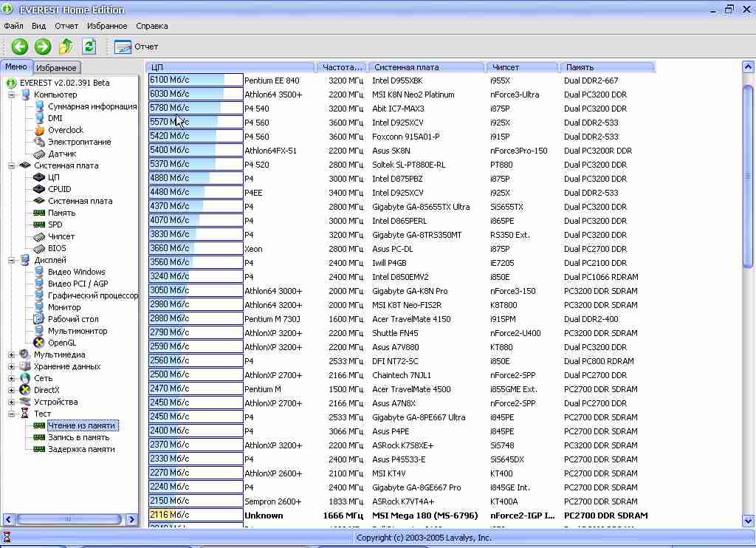Open the Отчет menu in menu bar
The width and height of the screenshot is (756, 548).
(66, 26)
